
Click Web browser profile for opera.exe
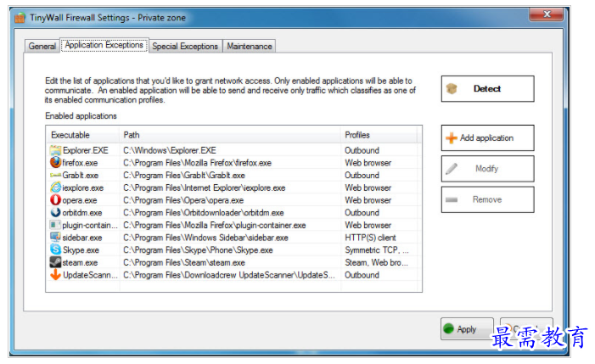pyautogui.click(x=368, y=200)
